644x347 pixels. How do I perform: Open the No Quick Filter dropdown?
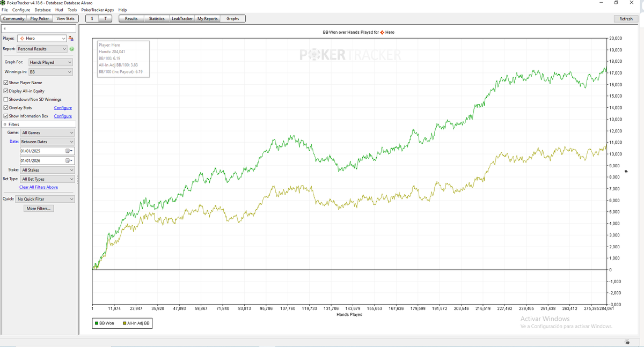tap(45, 199)
